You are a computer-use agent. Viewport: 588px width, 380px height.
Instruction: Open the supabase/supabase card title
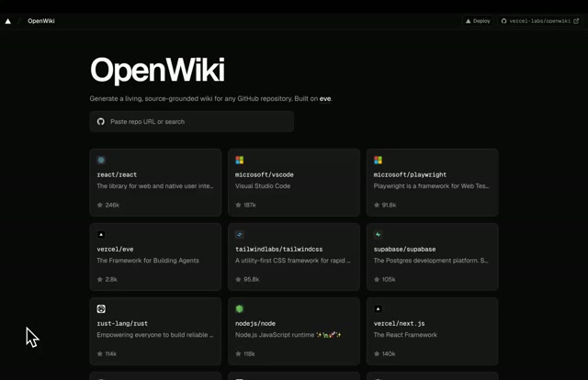pyautogui.click(x=404, y=250)
